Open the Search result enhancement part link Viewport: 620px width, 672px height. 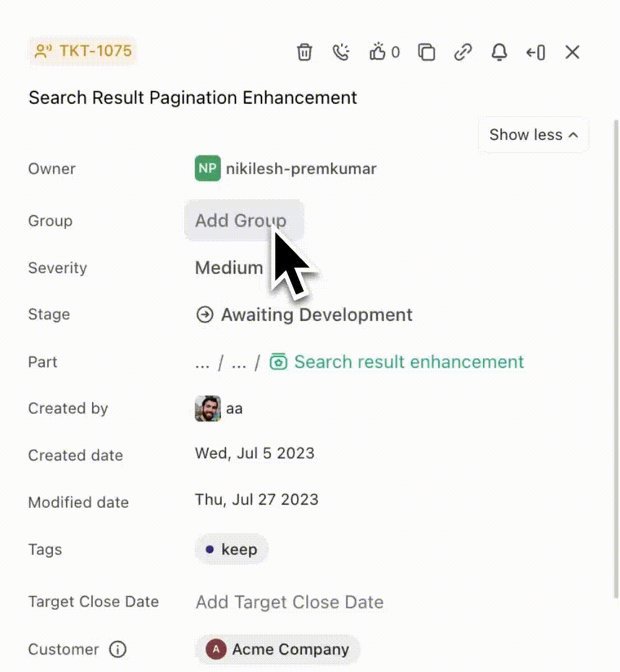[408, 362]
